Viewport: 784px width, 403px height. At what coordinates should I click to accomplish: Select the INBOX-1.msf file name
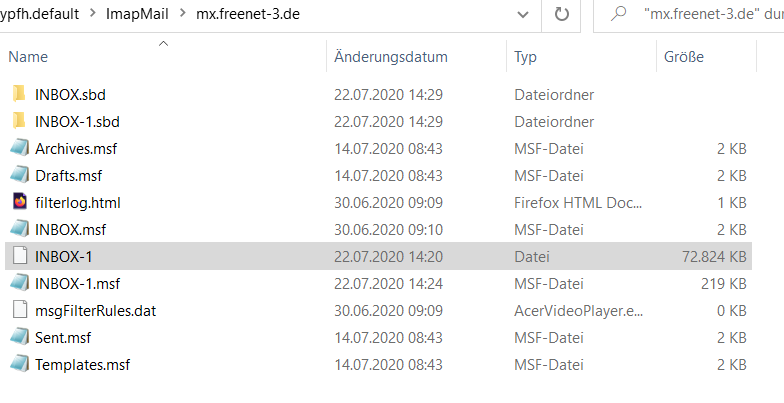77,284
